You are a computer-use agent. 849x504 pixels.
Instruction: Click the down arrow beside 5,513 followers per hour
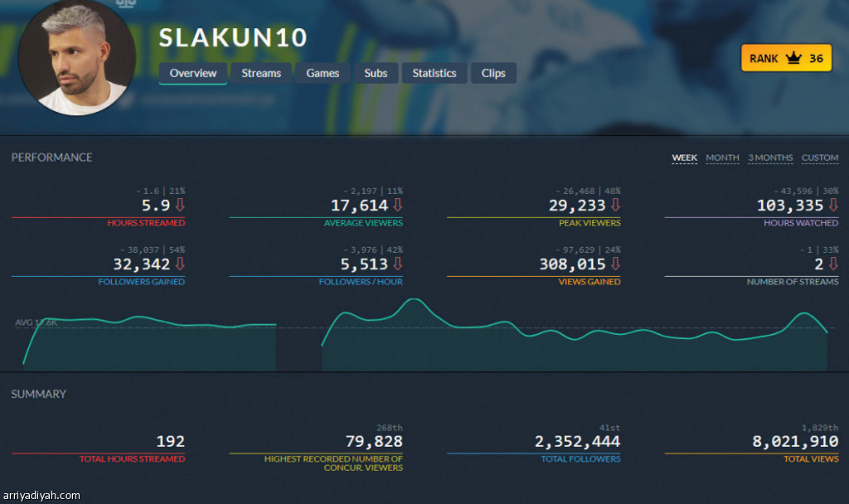398,264
